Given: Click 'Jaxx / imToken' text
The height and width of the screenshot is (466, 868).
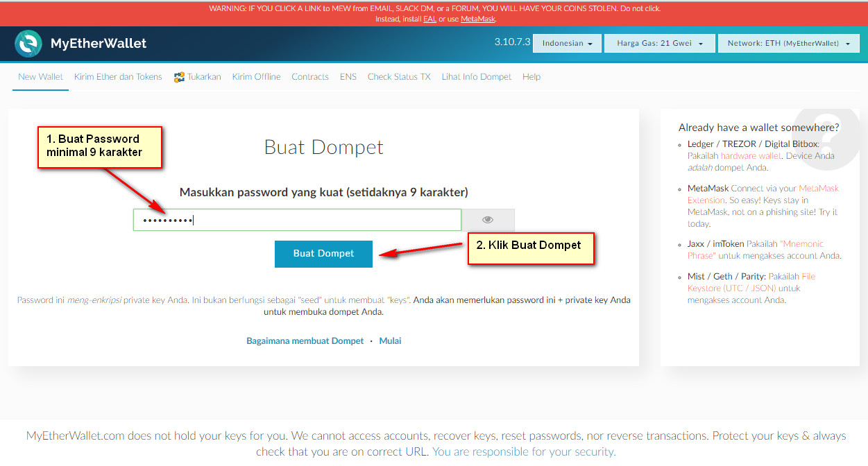Looking at the screenshot, I should pos(715,244).
